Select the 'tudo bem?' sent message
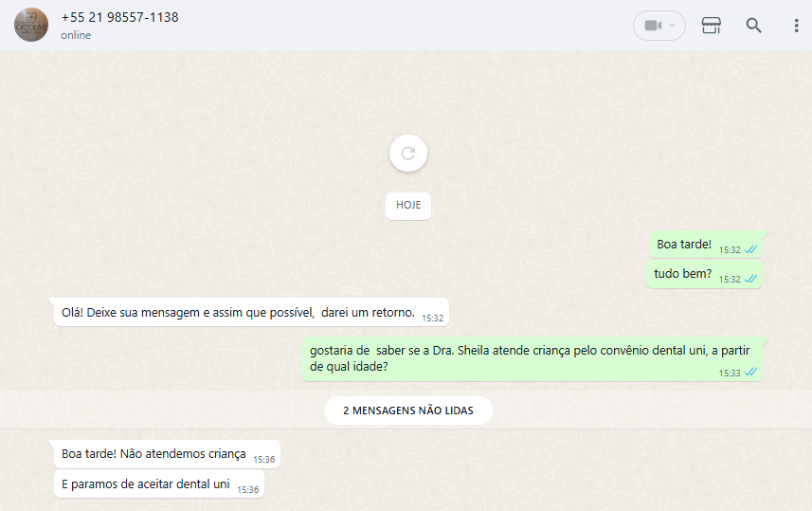 (x=704, y=274)
